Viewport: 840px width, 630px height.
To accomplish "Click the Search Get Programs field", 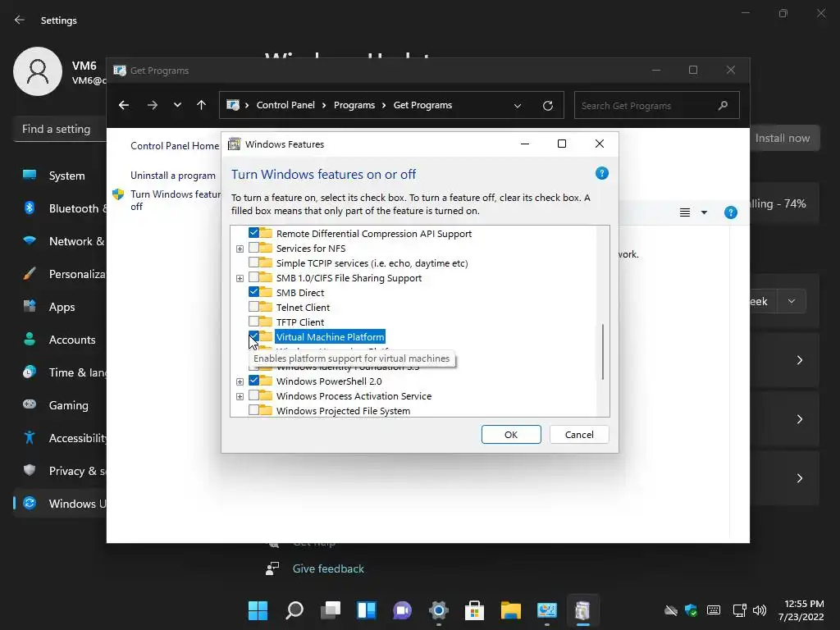I will click(x=657, y=106).
